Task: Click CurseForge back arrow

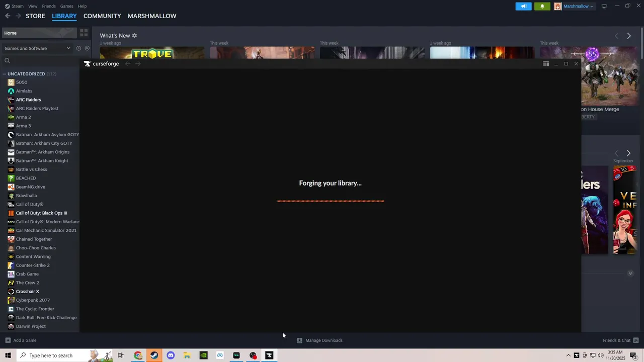Action: click(x=128, y=64)
